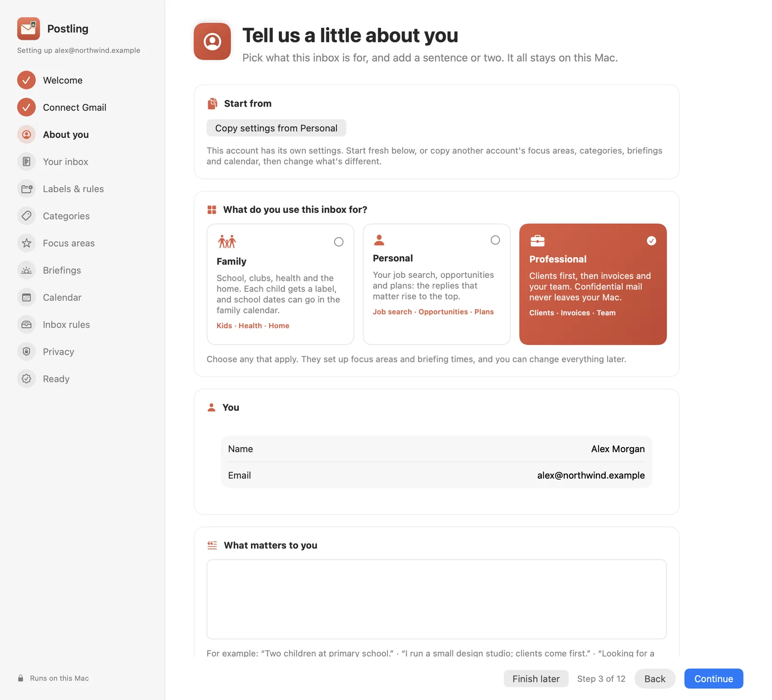
Task: Open the Your inbox step
Action: (66, 162)
